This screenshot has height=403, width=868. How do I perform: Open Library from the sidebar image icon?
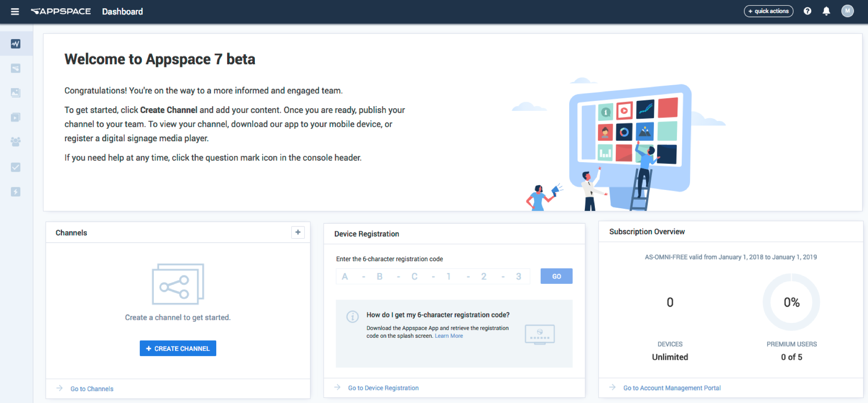click(x=16, y=93)
